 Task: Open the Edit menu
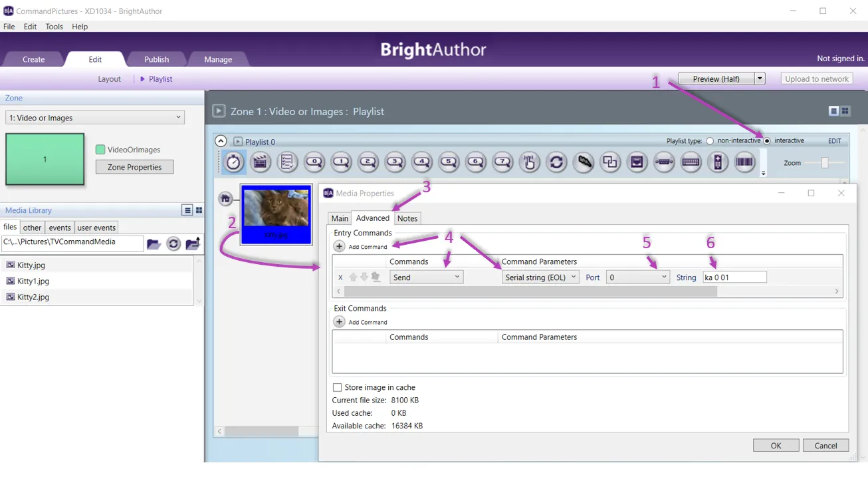pos(30,27)
